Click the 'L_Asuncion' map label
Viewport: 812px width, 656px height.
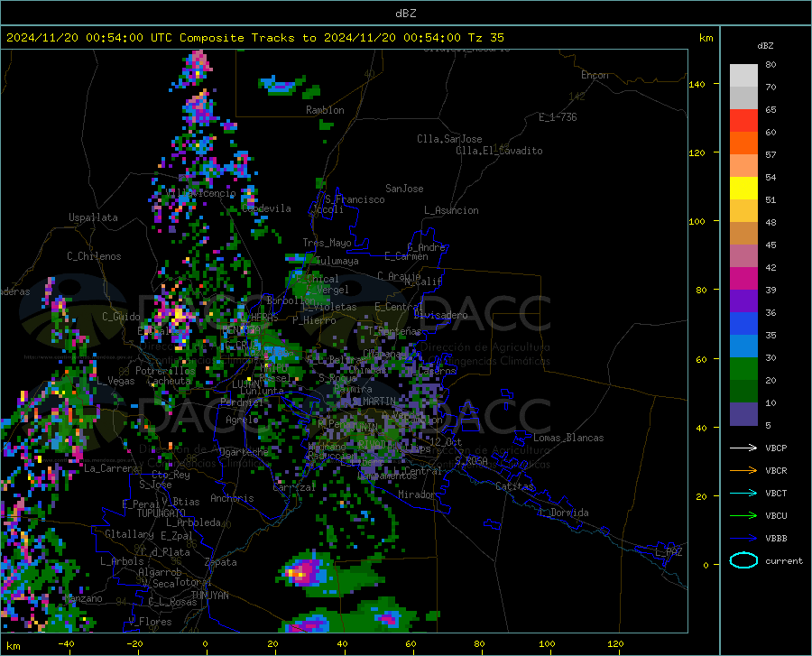pos(451,210)
